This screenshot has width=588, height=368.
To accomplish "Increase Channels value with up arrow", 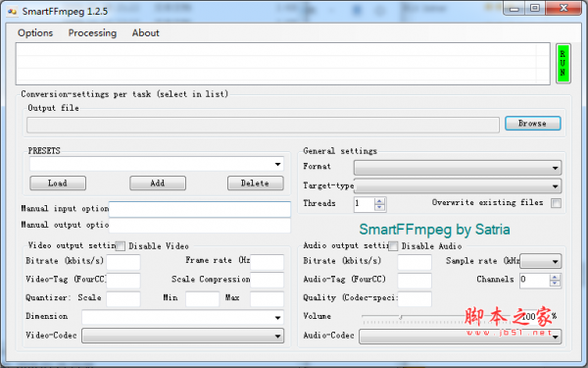I will (555, 278).
